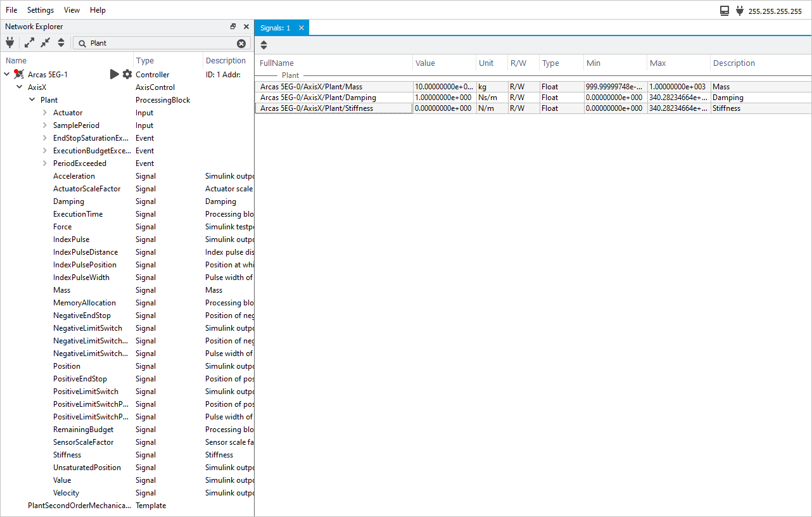Viewport: 812px width, 517px height.
Task: Open the View menu
Action: pyautogui.click(x=72, y=10)
